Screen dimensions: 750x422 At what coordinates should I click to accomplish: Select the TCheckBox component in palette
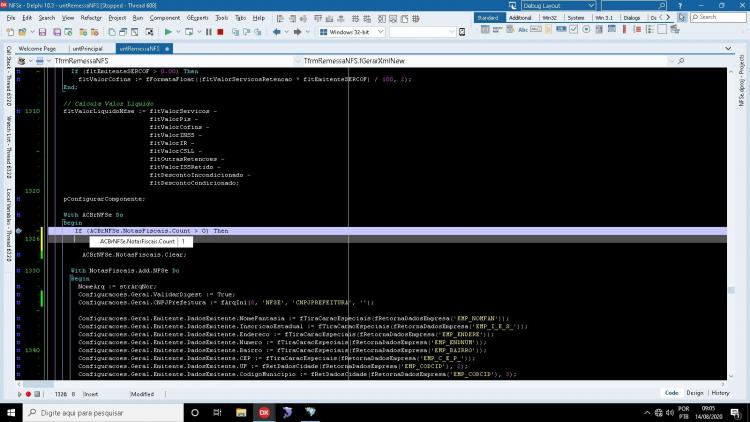574,30
